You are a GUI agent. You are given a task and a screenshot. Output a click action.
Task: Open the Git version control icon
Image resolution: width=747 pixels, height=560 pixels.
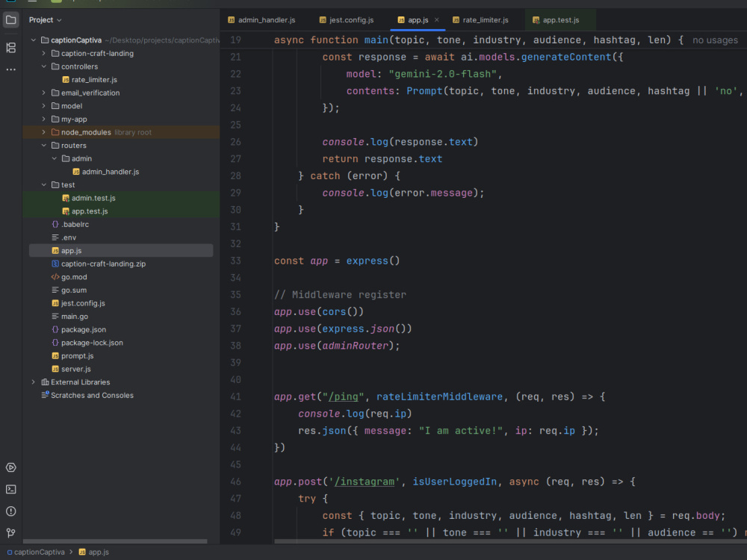(x=10, y=533)
